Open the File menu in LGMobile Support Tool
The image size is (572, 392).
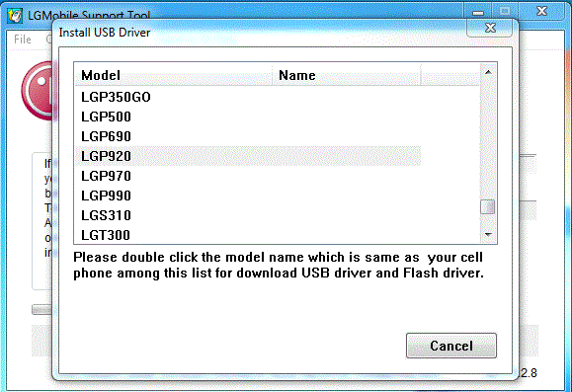(x=23, y=39)
